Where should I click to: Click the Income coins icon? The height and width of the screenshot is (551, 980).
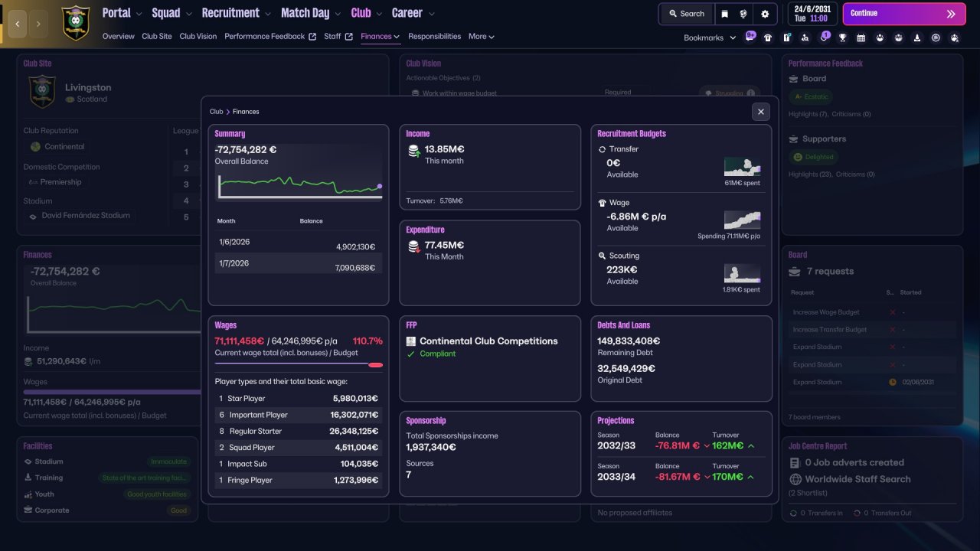pos(413,151)
